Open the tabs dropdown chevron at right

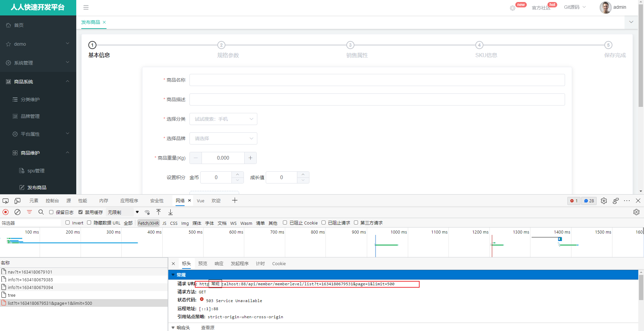point(631,22)
